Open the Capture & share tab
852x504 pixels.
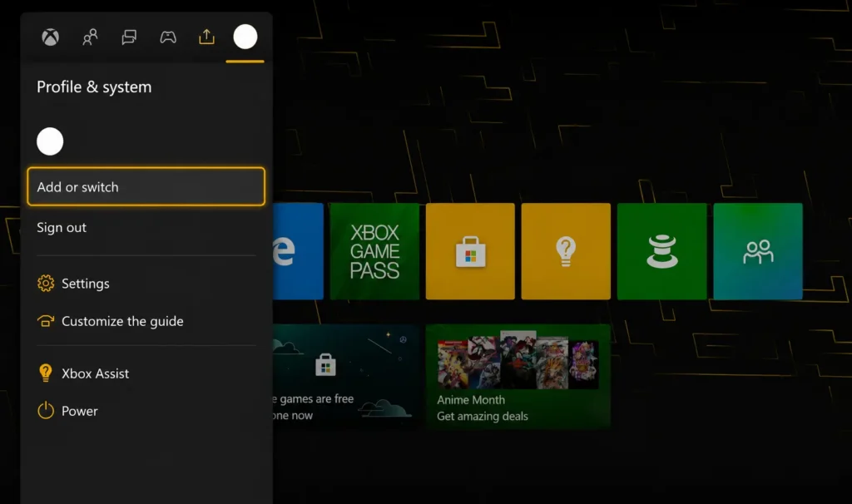206,37
